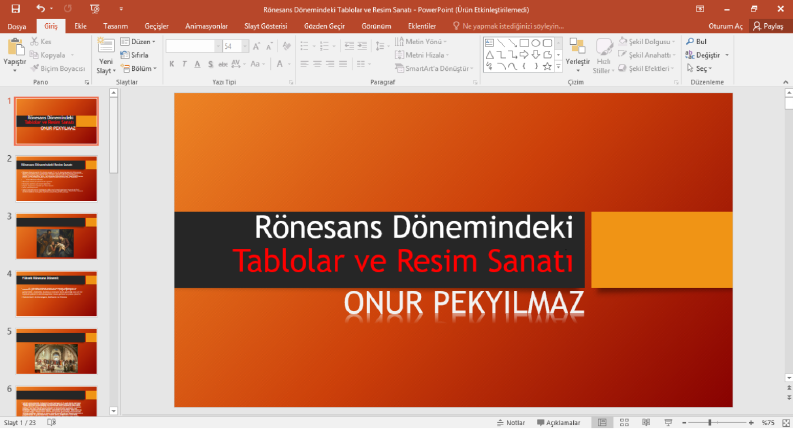
Task: Undo the last action
Action: click(x=40, y=9)
